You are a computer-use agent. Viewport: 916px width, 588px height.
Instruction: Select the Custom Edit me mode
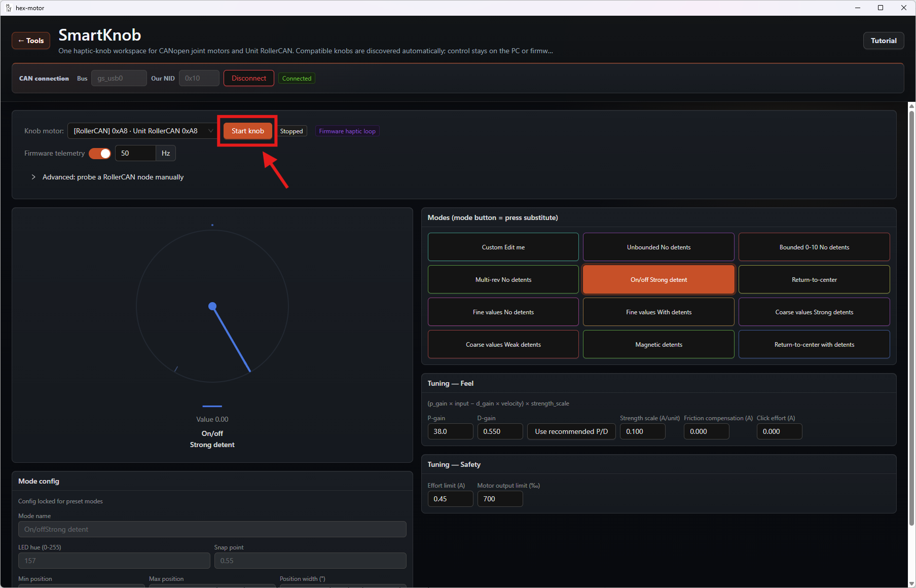[x=503, y=247]
